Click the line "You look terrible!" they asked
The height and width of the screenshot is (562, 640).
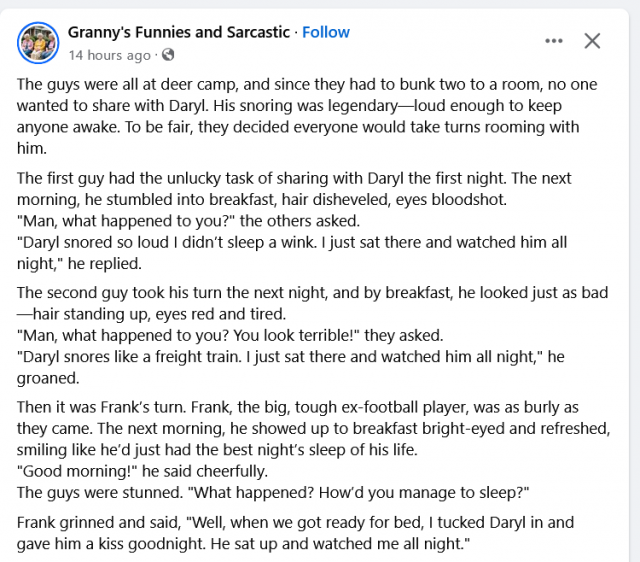230,335
